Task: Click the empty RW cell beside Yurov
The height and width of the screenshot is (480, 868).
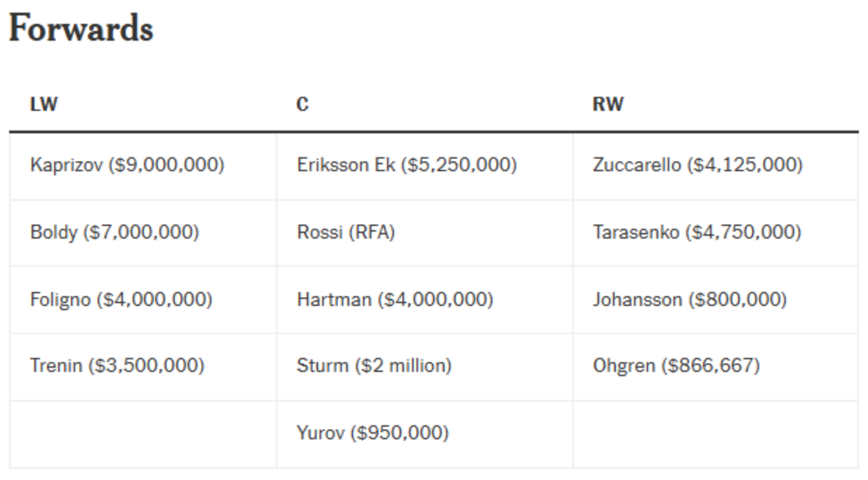Action: [x=716, y=434]
